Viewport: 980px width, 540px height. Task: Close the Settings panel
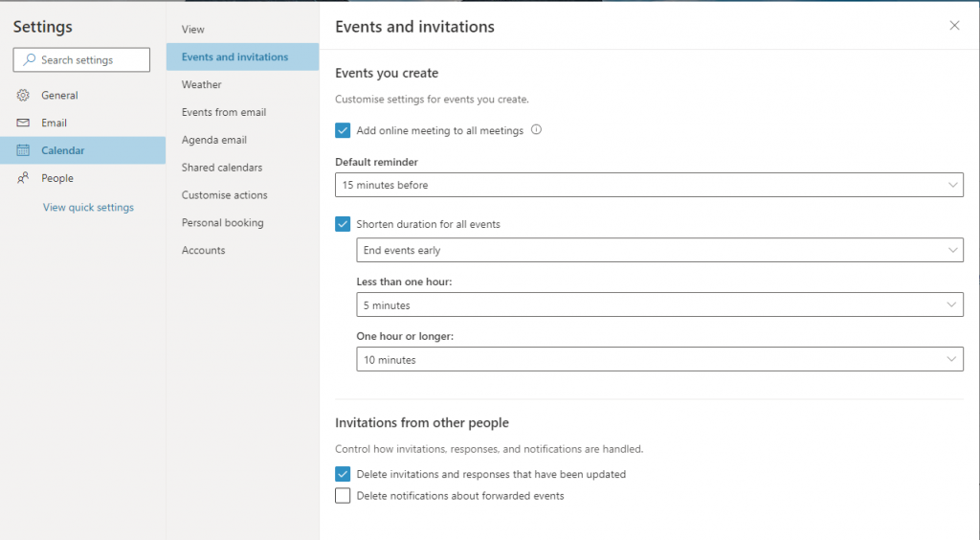(954, 26)
